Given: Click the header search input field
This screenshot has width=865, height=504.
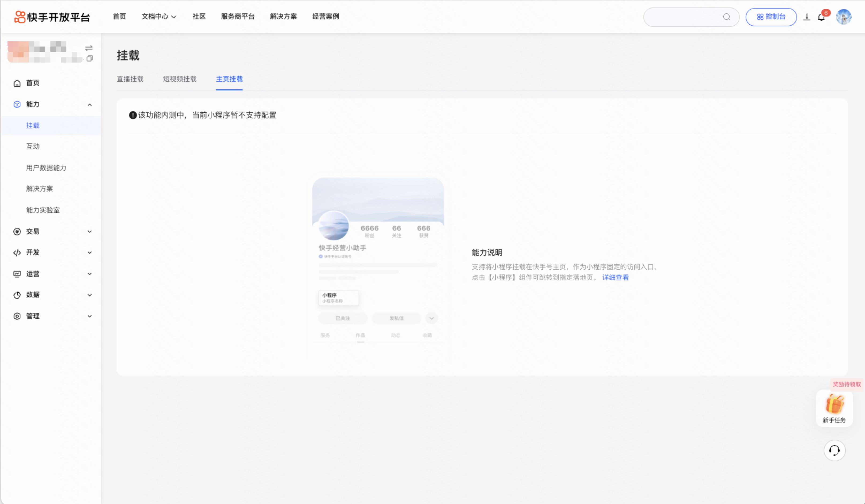Looking at the screenshot, I should point(683,17).
